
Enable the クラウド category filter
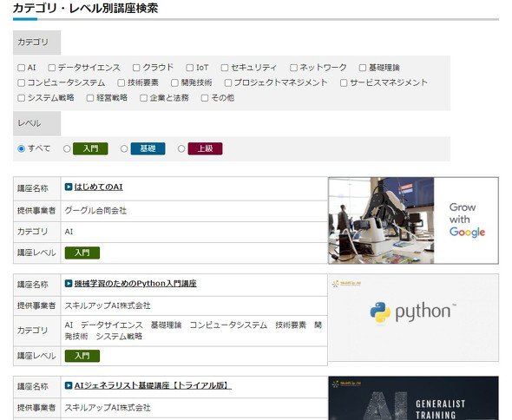136,68
